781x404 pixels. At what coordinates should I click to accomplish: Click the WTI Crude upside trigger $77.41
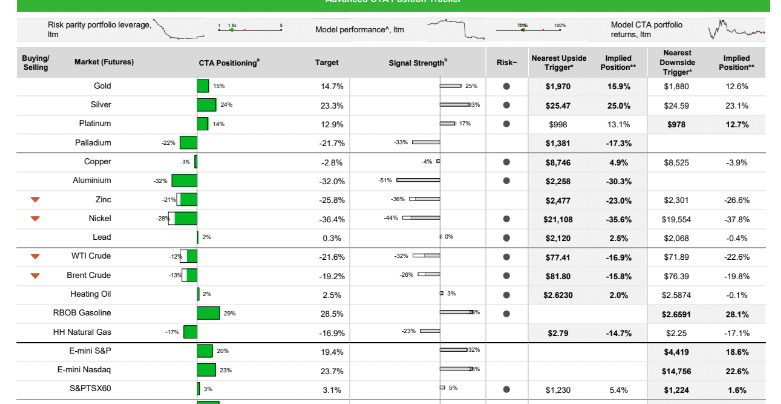[558, 258]
